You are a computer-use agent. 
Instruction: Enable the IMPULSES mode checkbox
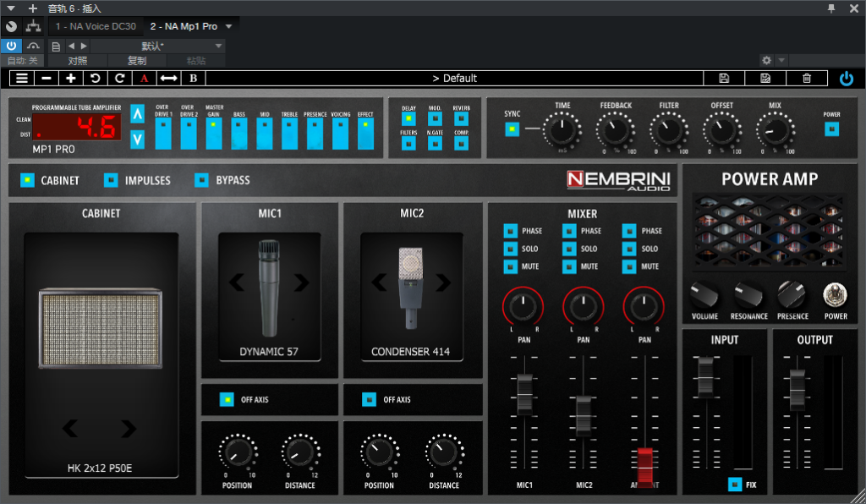(x=111, y=180)
